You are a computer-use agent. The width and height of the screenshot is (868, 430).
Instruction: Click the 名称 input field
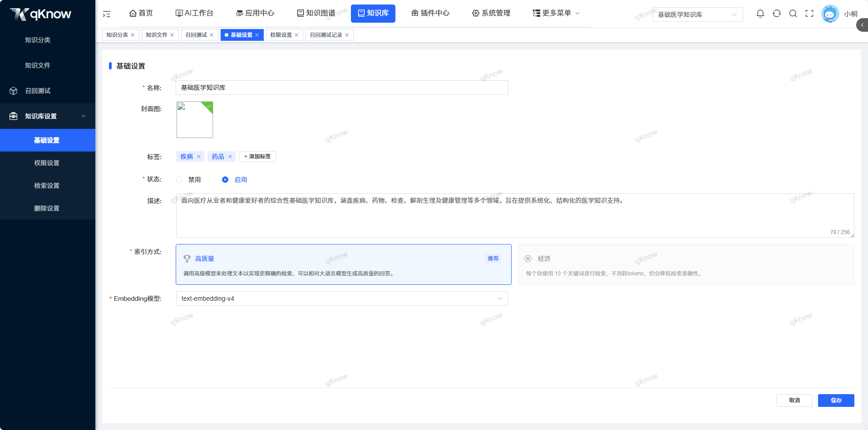coord(342,88)
